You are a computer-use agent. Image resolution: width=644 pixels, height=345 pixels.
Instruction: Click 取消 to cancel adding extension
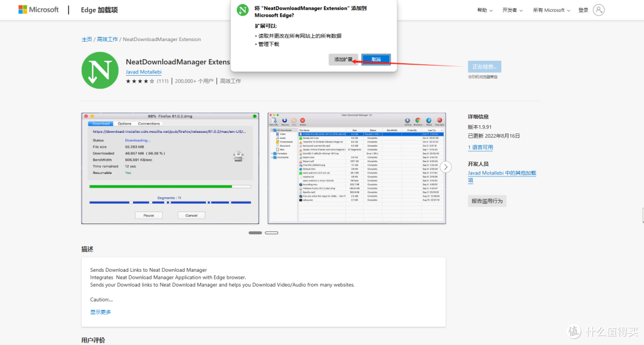(x=376, y=60)
